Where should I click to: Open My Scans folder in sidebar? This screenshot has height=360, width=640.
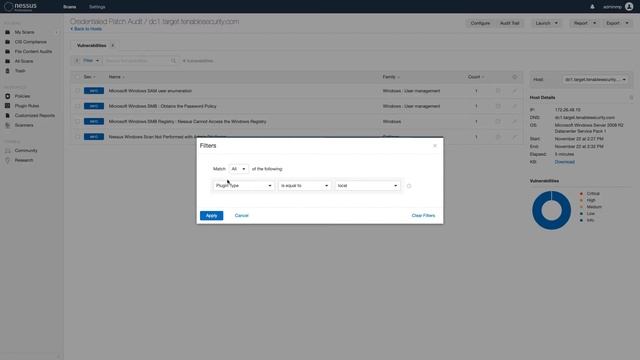coord(24,32)
